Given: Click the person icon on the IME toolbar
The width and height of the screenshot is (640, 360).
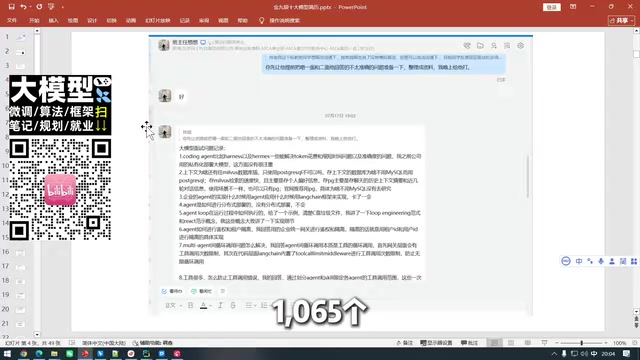Looking at the screenshot, I should (612, 261).
